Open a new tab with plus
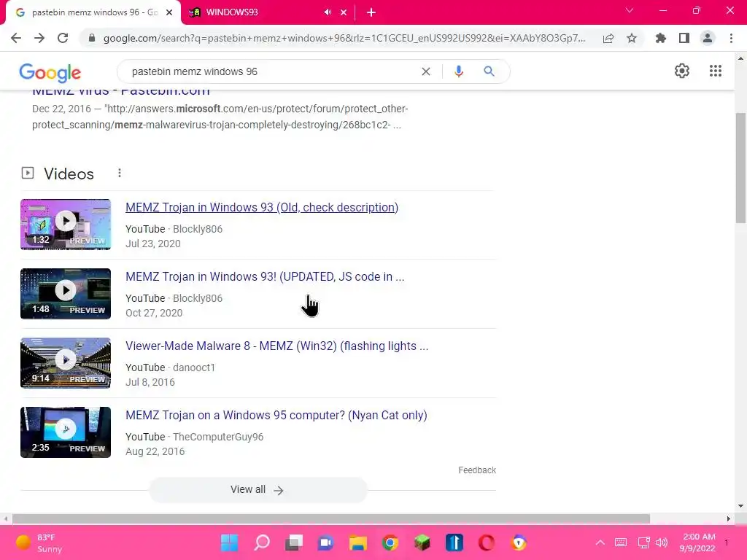747x560 pixels. [x=371, y=13]
